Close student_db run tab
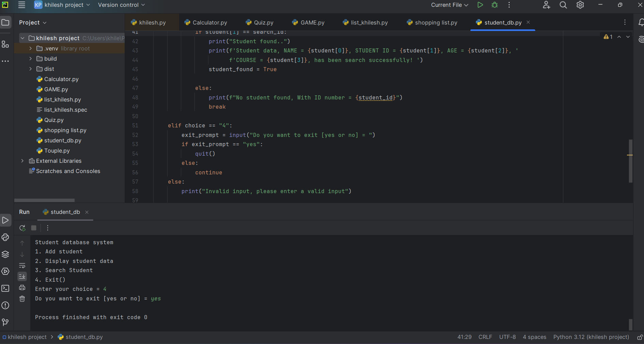644x344 pixels. coord(87,212)
